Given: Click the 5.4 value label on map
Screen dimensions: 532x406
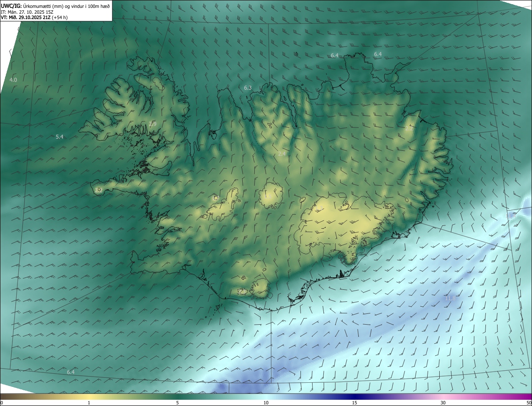Looking at the screenshot, I should (59, 137).
